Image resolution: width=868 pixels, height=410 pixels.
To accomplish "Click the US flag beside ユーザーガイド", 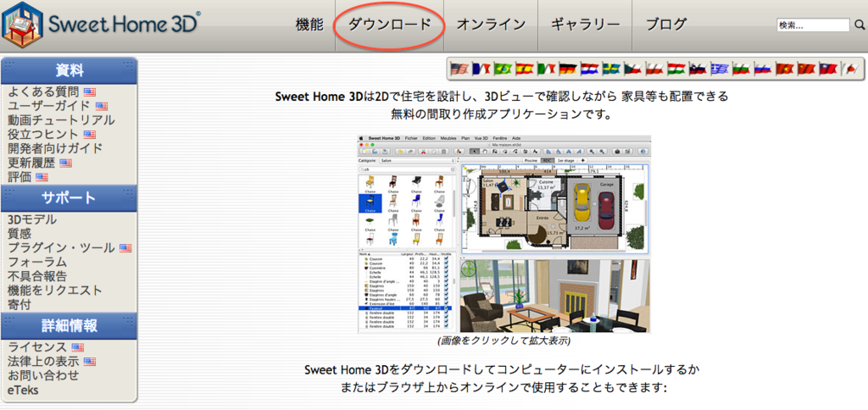I will (102, 106).
